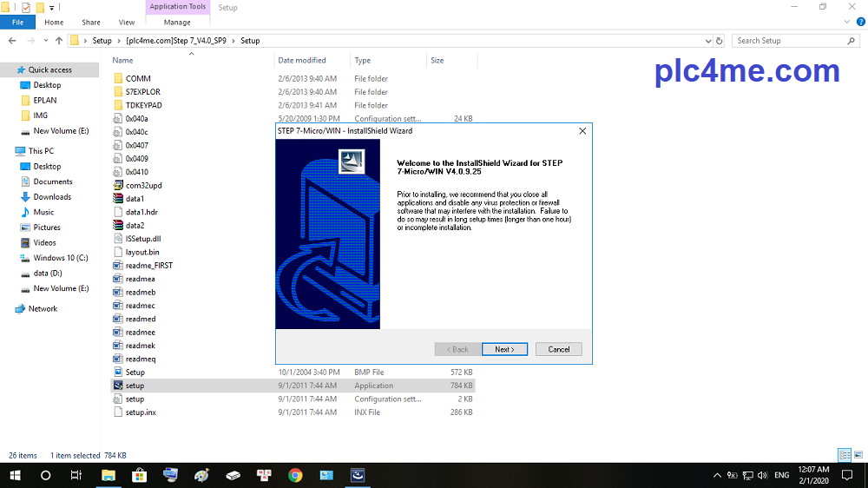Image resolution: width=868 pixels, height=488 pixels.
Task: Open the Properties quick access toolbar icon
Action: pyautogui.click(x=26, y=7)
